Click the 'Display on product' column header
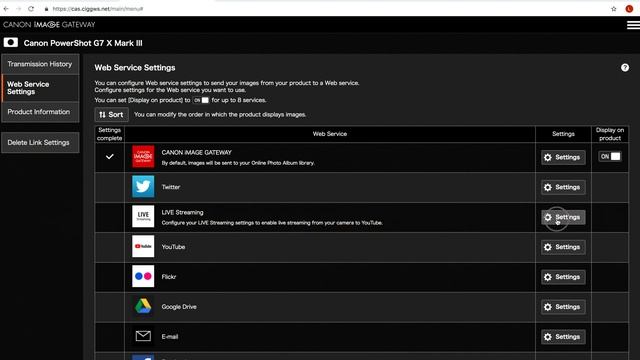Image resolution: width=640 pixels, height=360 pixels. click(610, 134)
